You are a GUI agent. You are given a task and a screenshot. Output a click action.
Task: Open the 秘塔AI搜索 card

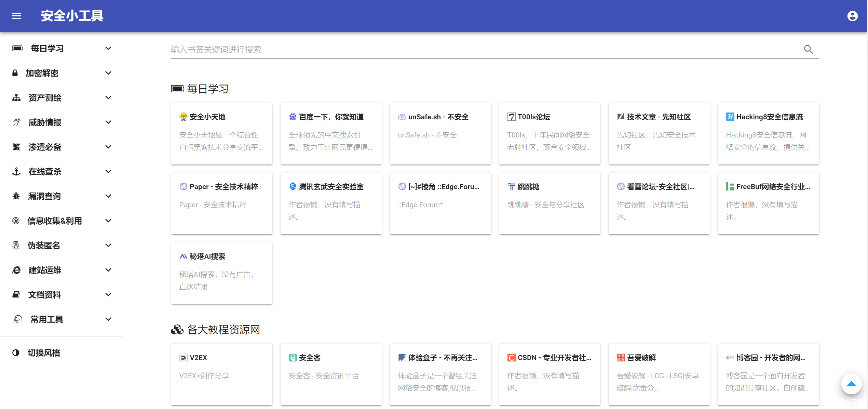pos(221,273)
